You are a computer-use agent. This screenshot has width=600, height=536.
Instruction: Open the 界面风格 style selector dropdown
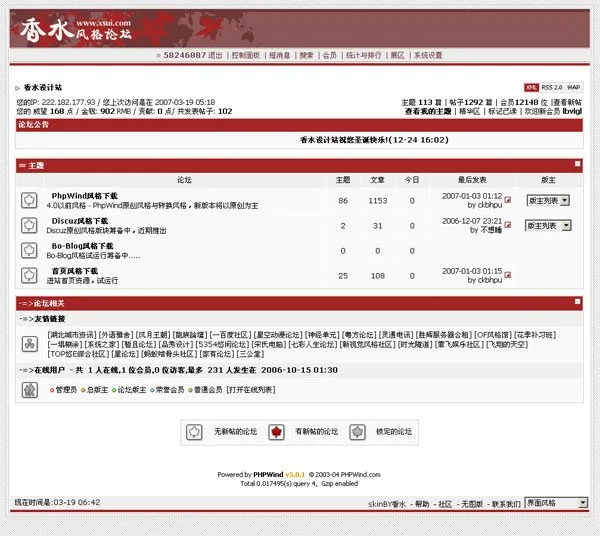(x=555, y=503)
